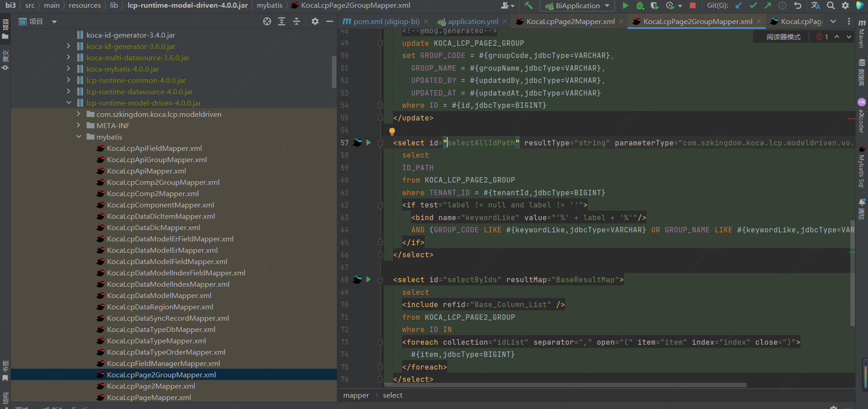
Task: Click the Git update project arrow
Action: pos(739,5)
